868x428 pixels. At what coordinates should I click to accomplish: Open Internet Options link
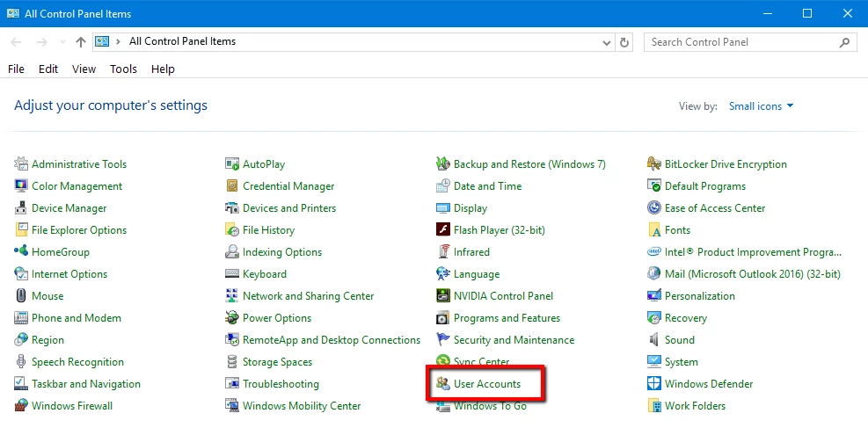coord(69,273)
